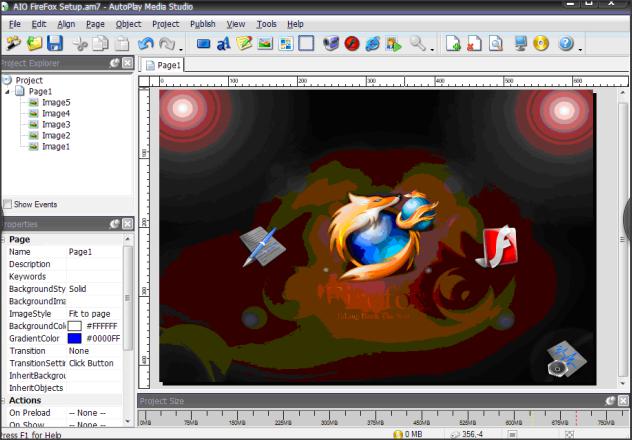The image size is (632, 440).
Task: Close the Properties pane
Action: pyautogui.click(x=127, y=224)
